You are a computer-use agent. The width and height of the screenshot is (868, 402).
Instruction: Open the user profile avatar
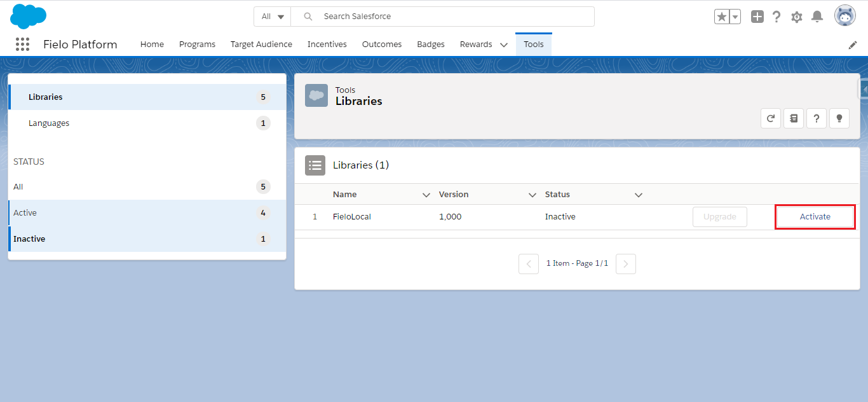(845, 16)
